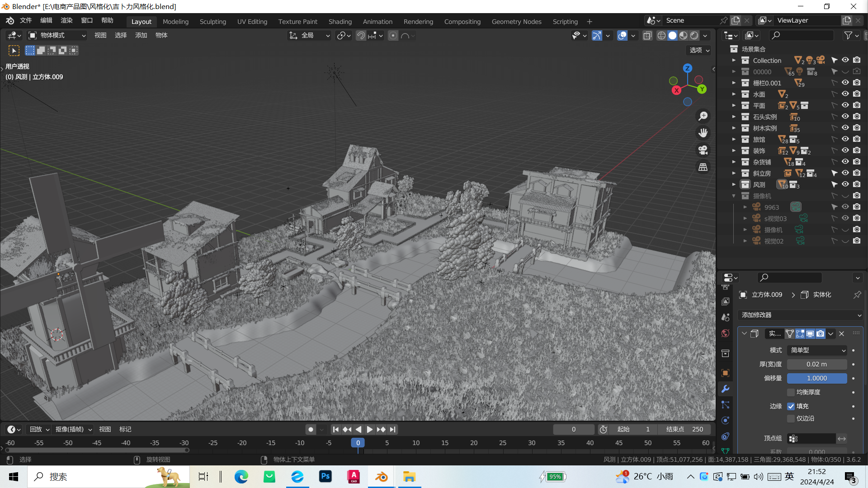Click the pan hand viewport icon

pos(703,133)
